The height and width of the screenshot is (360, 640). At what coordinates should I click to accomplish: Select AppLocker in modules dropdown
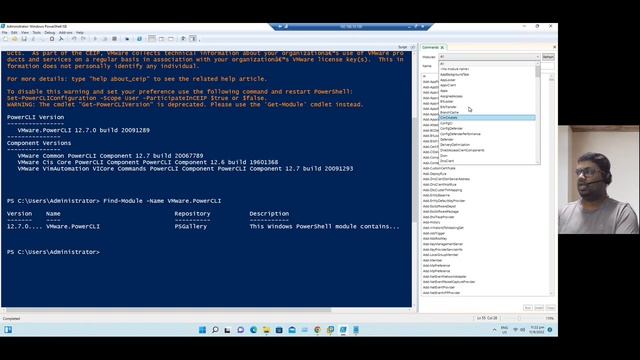[487, 80]
